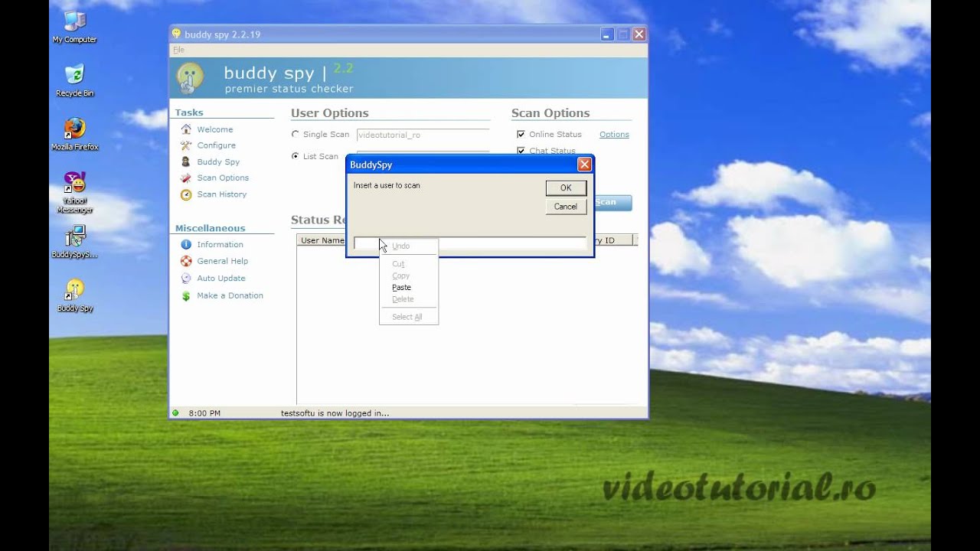This screenshot has width=980, height=551.
Task: Click Cancel in the BuddySpy dialog
Action: [566, 207]
